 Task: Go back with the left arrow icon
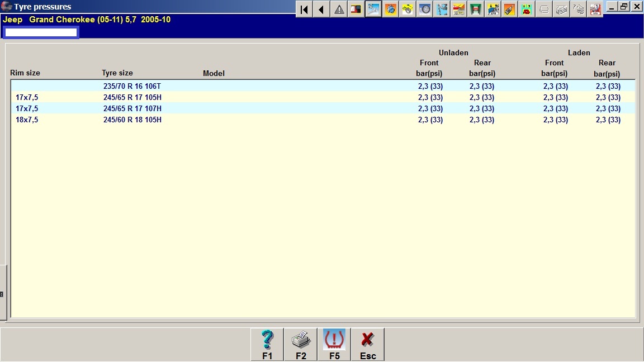[321, 9]
